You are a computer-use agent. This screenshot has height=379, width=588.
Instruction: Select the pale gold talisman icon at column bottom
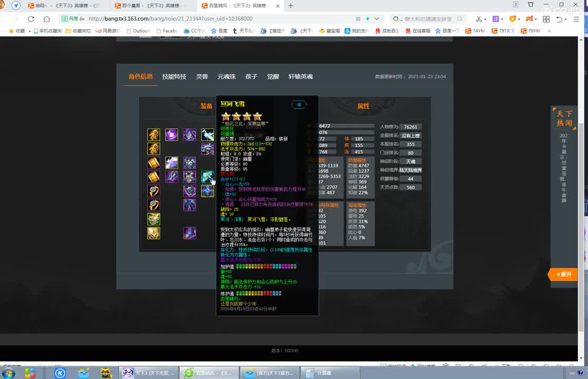coord(154,233)
